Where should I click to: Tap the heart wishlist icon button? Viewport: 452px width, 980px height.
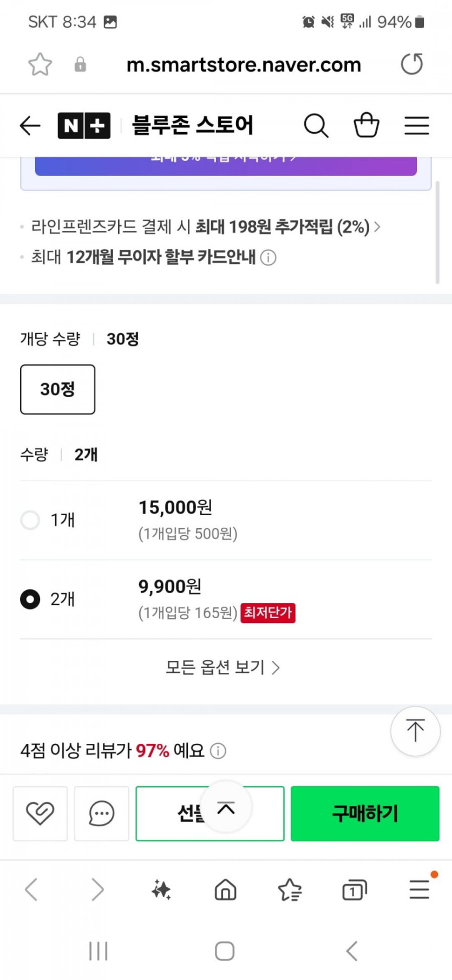(40, 813)
